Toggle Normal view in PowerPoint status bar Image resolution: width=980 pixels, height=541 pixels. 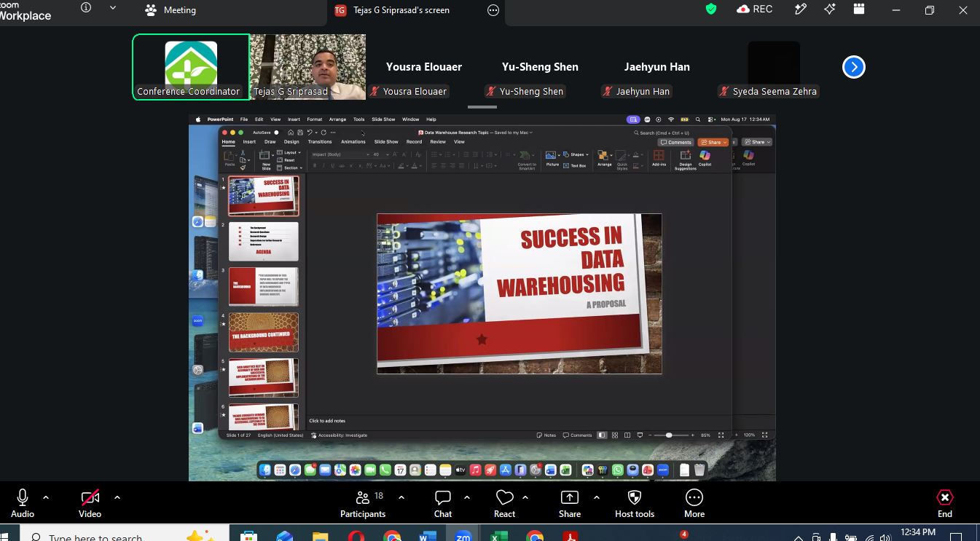point(602,435)
